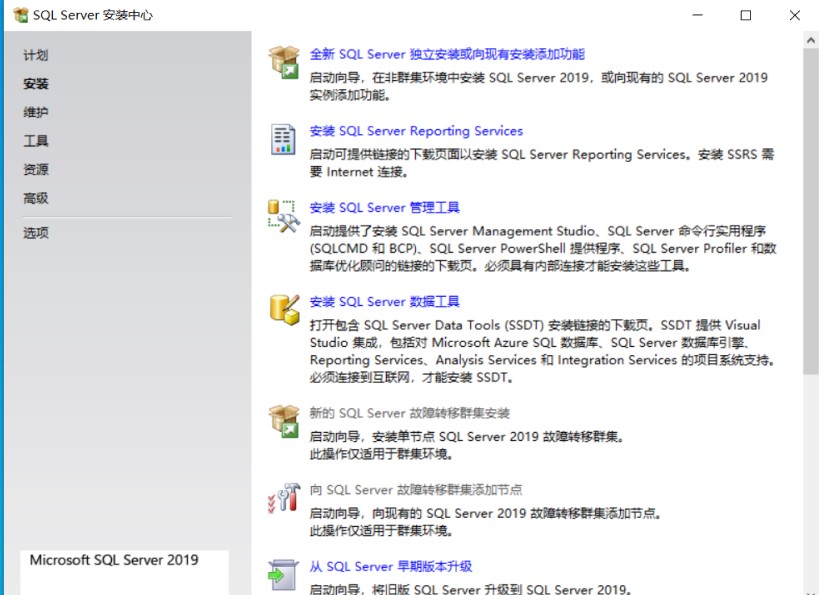Image resolution: width=819 pixels, height=595 pixels.
Task: Go to the 维护 page
Action: (x=36, y=112)
